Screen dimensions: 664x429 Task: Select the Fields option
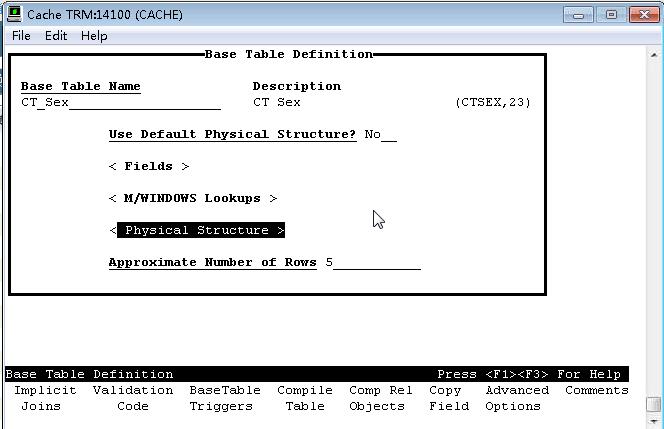coord(149,166)
